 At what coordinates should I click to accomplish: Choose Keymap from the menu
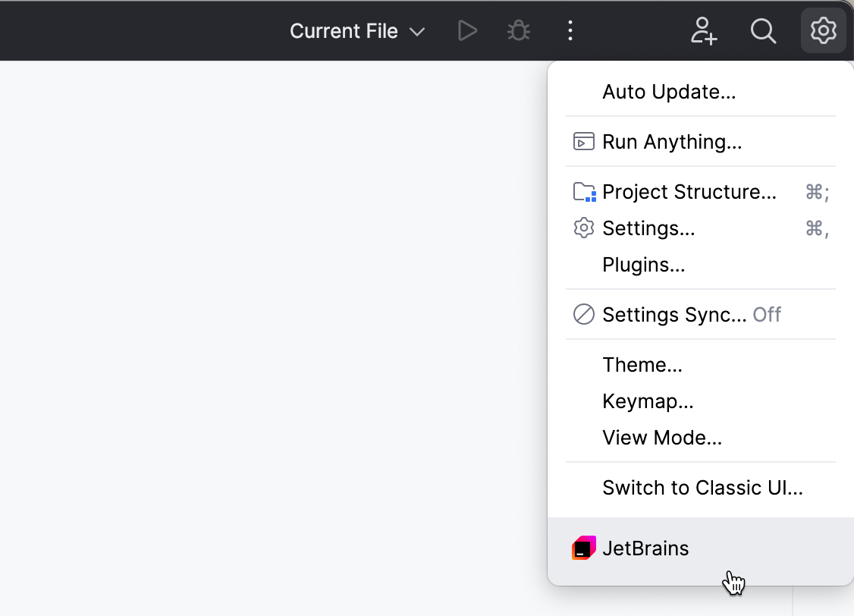648,401
